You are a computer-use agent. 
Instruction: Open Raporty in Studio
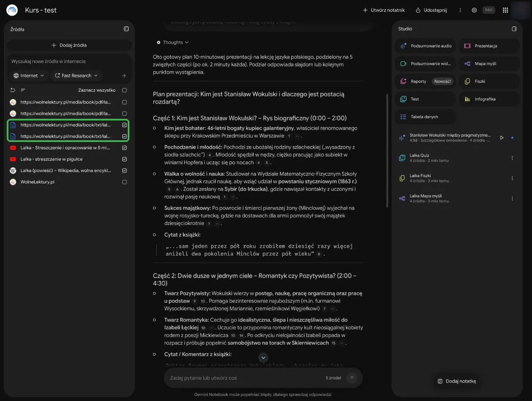(425, 81)
